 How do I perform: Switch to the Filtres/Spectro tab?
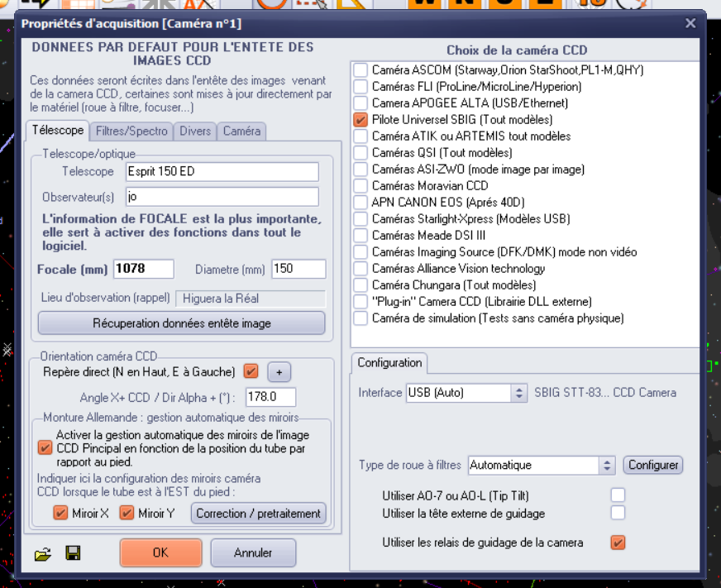click(131, 131)
